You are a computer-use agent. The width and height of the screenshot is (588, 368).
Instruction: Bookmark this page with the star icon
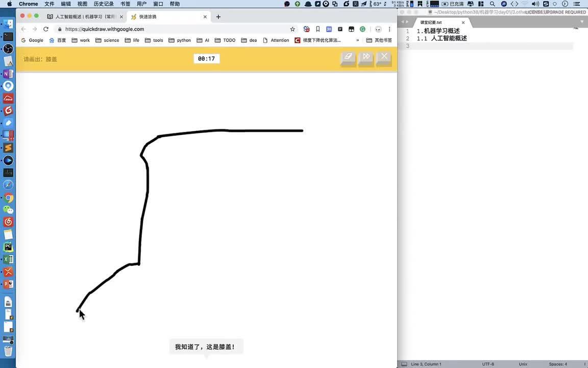(x=292, y=29)
